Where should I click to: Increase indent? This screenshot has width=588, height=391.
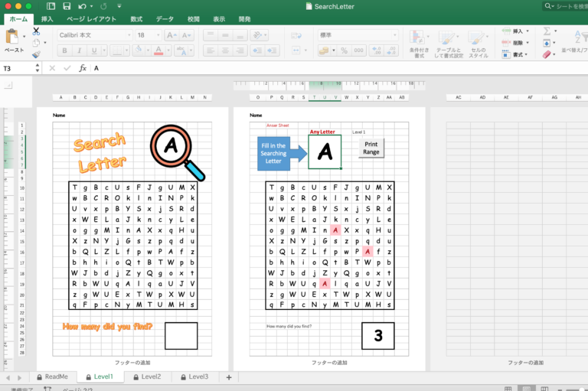coord(272,51)
